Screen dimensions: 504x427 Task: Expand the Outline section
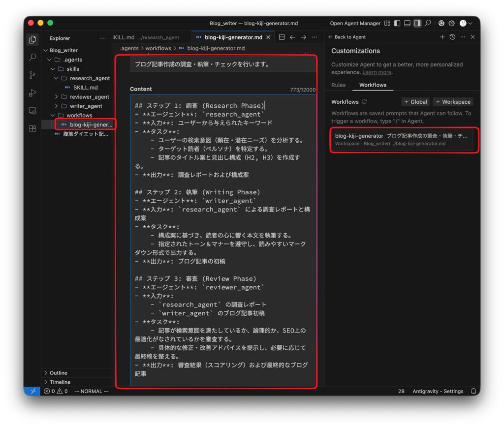[58, 373]
